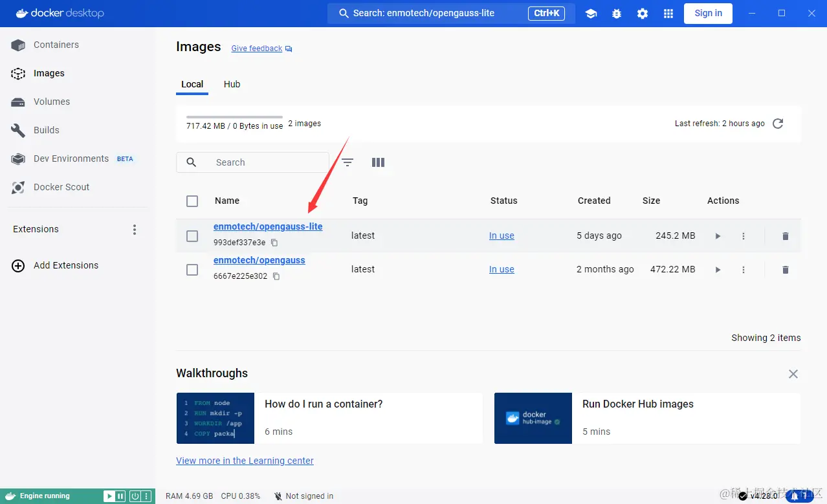Click the RAM 4.69 GB readout

click(189, 496)
